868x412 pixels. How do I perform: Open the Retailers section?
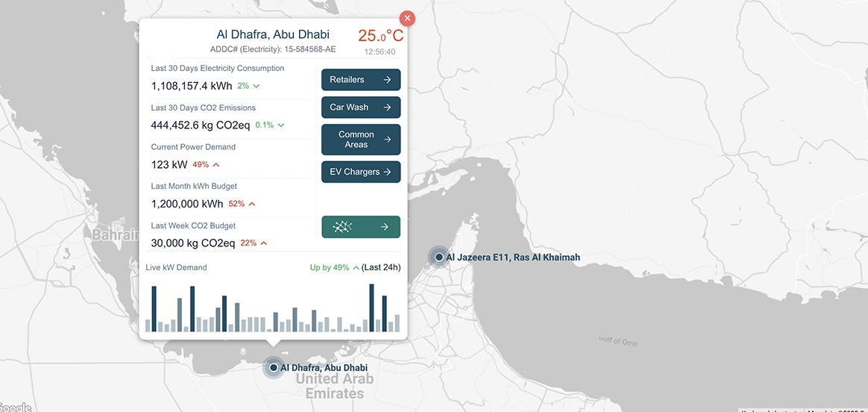pyautogui.click(x=361, y=80)
